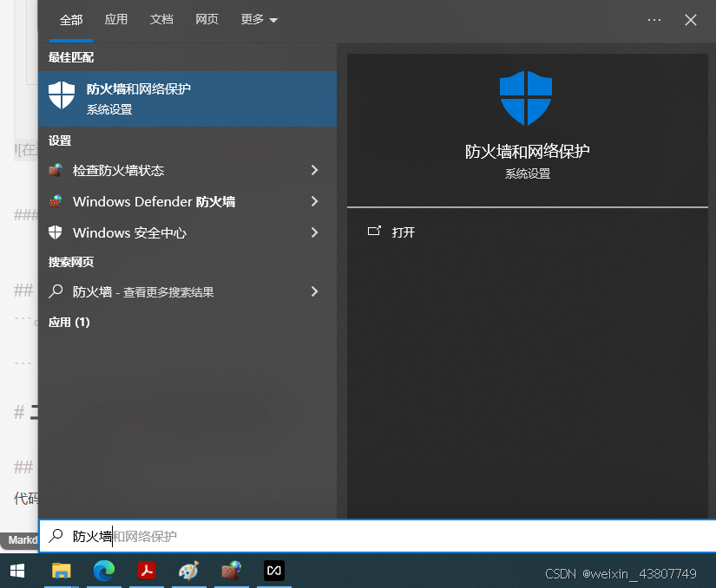Expand the 检查防火墙状态 chevron arrow
716x588 pixels.
[315, 170]
